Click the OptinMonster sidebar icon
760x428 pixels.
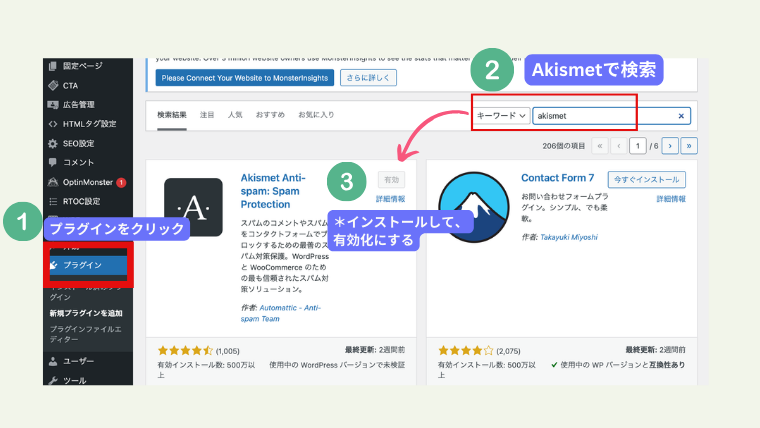click(x=53, y=182)
